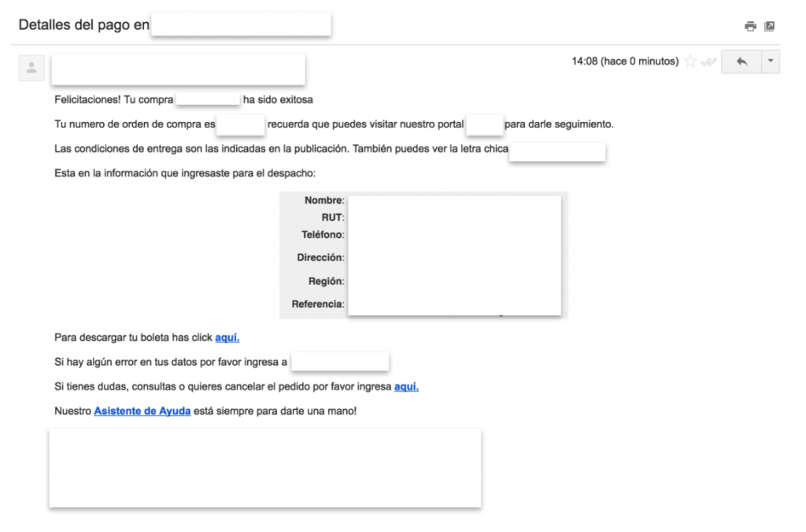806x532 pixels.
Task: Click the Dirección label in the table
Action: pos(320,257)
